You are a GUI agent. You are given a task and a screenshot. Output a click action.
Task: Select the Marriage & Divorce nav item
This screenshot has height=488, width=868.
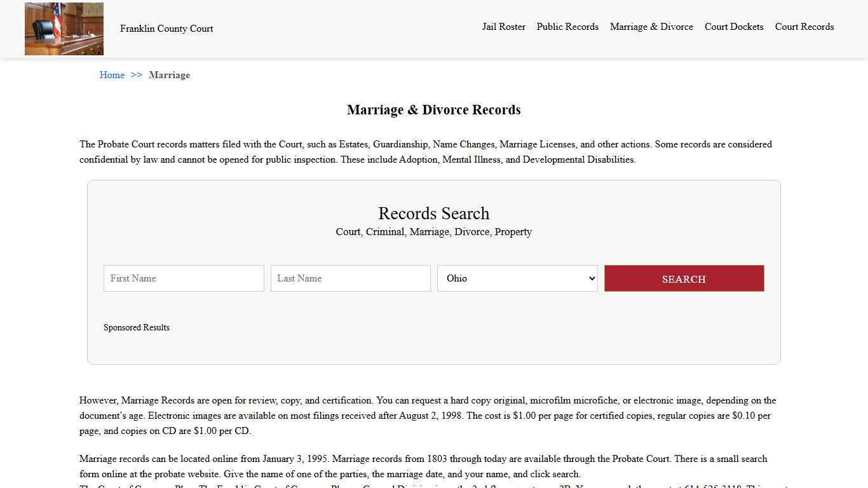point(651,27)
